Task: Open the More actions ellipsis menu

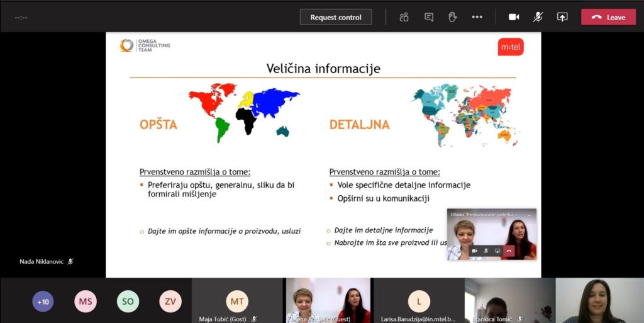Action: [477, 17]
